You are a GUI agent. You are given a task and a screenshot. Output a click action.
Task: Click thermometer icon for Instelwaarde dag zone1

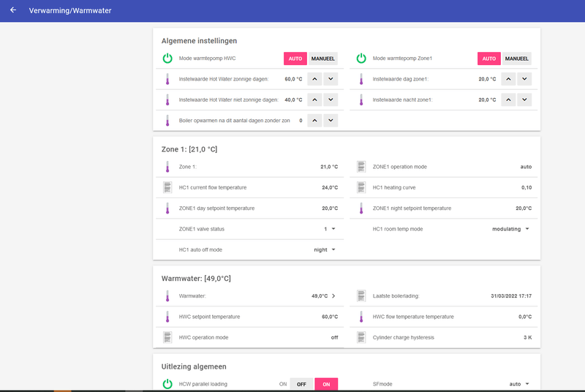361,79
